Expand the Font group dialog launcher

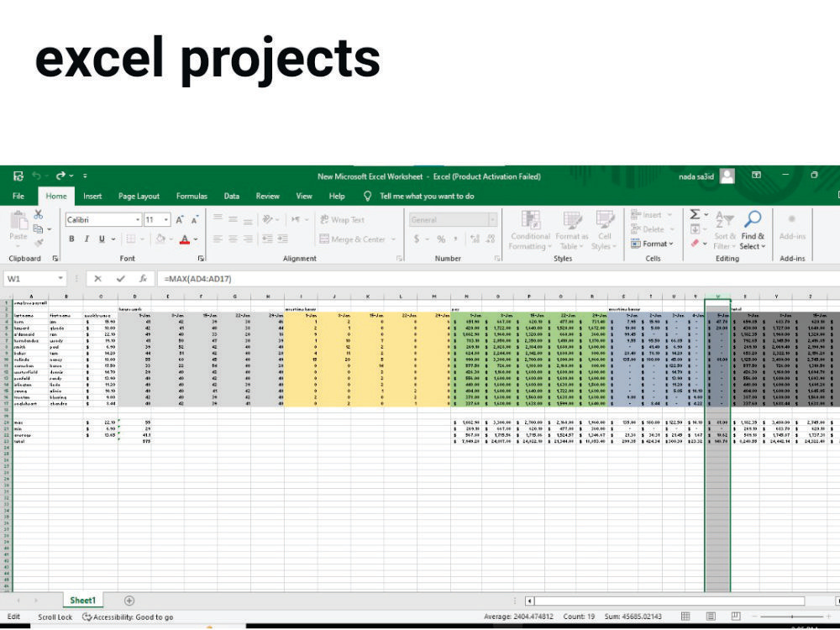pyautogui.click(x=202, y=258)
